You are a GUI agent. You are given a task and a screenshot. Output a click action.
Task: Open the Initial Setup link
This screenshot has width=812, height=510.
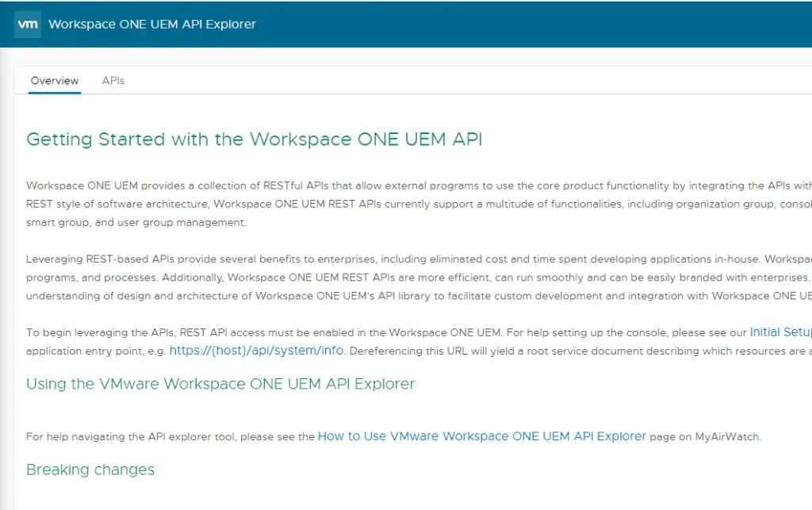point(781,332)
